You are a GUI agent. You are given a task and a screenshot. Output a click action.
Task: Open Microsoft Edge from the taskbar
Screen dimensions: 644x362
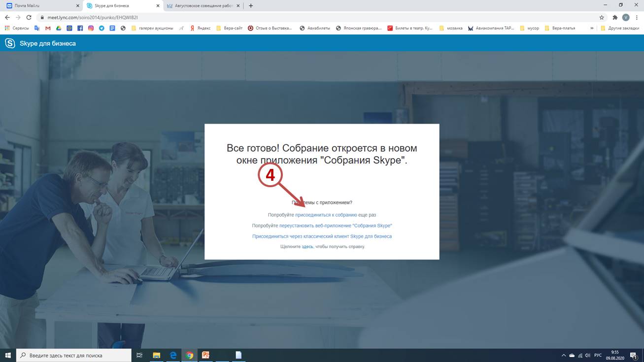[x=173, y=355]
